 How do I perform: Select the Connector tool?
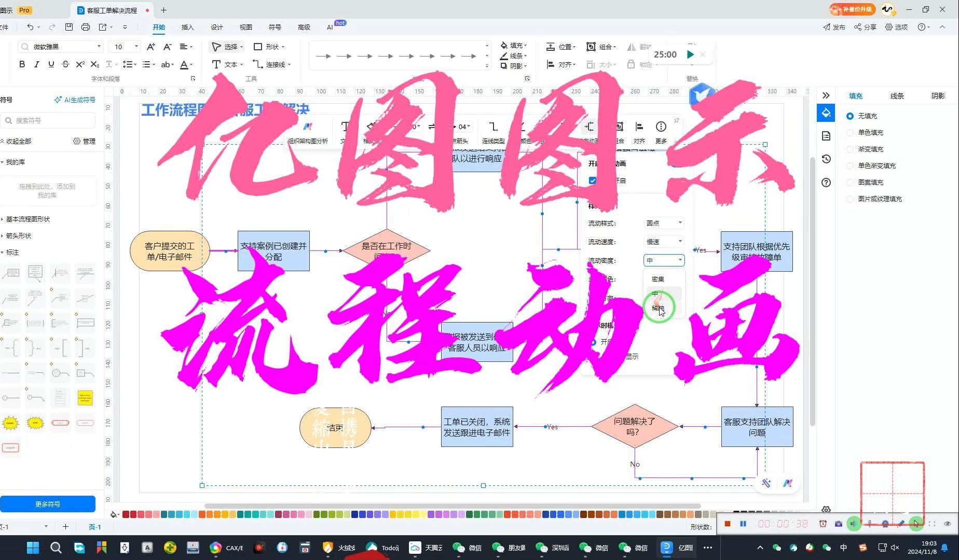[271, 64]
